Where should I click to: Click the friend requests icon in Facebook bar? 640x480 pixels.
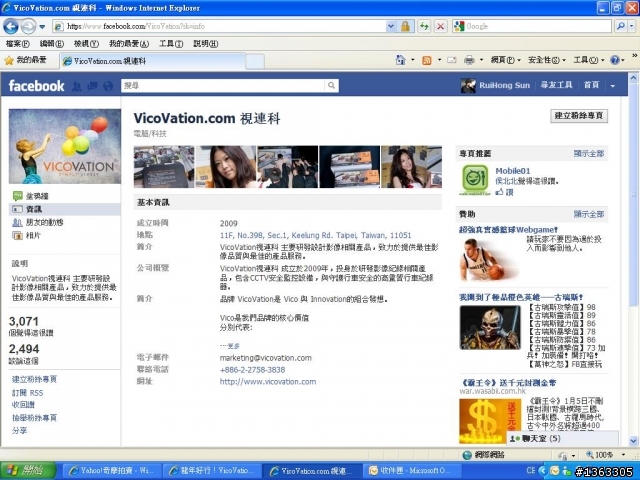pos(76,86)
